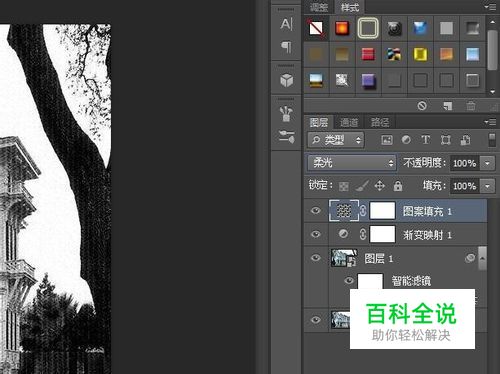This screenshot has height=374, width=500.
Task: Click the 不透明度 100% value field
Action: (x=465, y=163)
